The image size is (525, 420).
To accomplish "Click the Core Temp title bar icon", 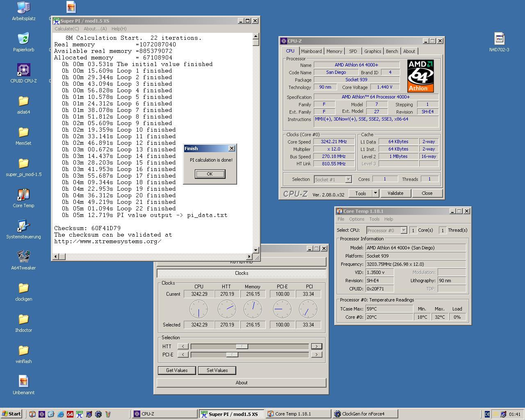I will (x=339, y=211).
